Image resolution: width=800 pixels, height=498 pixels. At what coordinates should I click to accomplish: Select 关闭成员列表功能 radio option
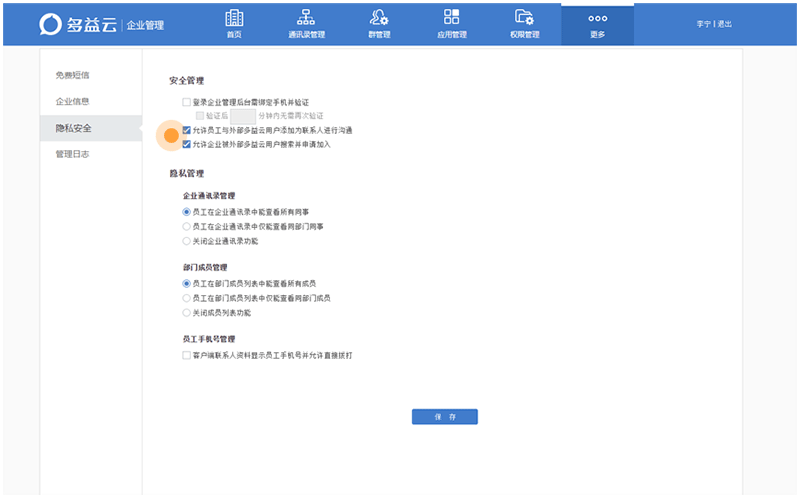(186, 312)
